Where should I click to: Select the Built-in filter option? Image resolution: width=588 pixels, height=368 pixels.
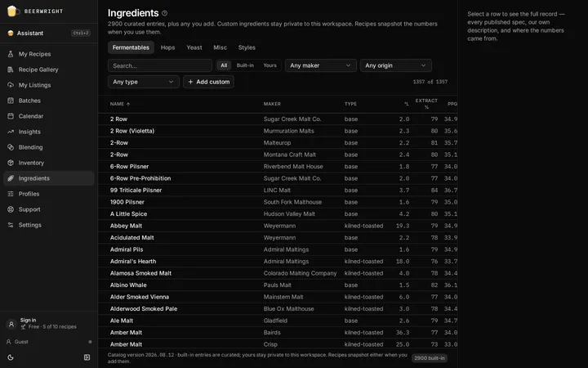(245, 65)
